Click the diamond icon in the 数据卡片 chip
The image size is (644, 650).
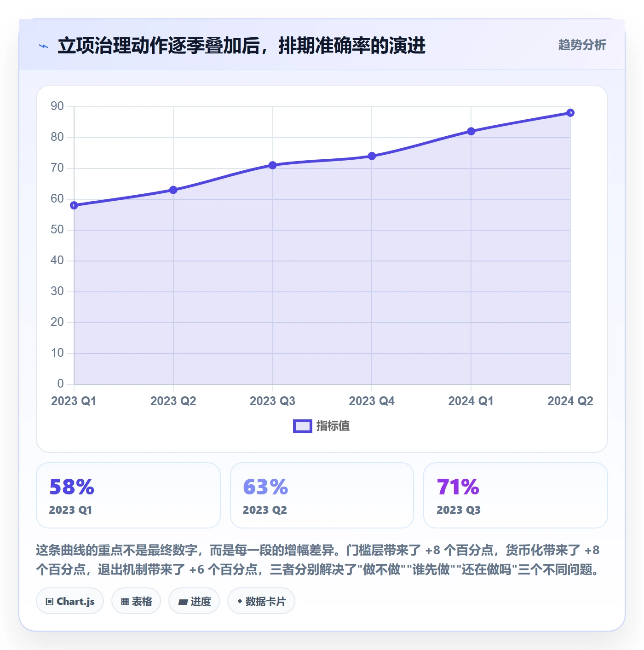coord(240,601)
